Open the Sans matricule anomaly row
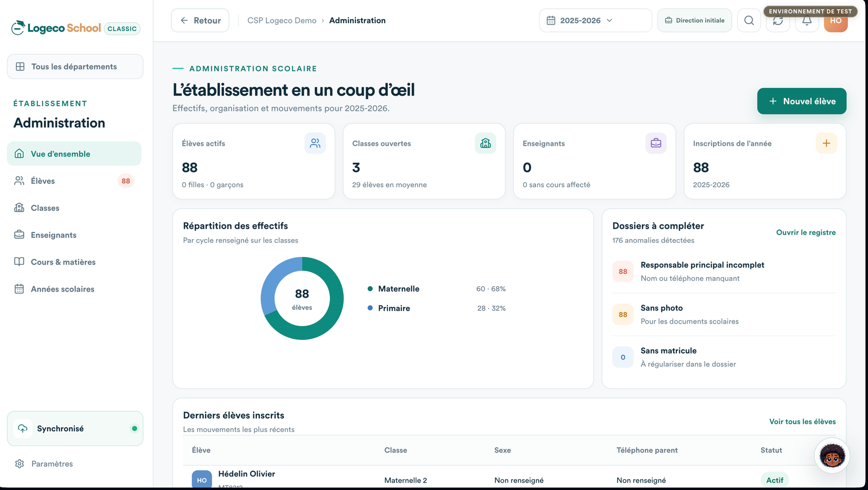Image resolution: width=868 pixels, height=490 pixels. [x=724, y=357]
